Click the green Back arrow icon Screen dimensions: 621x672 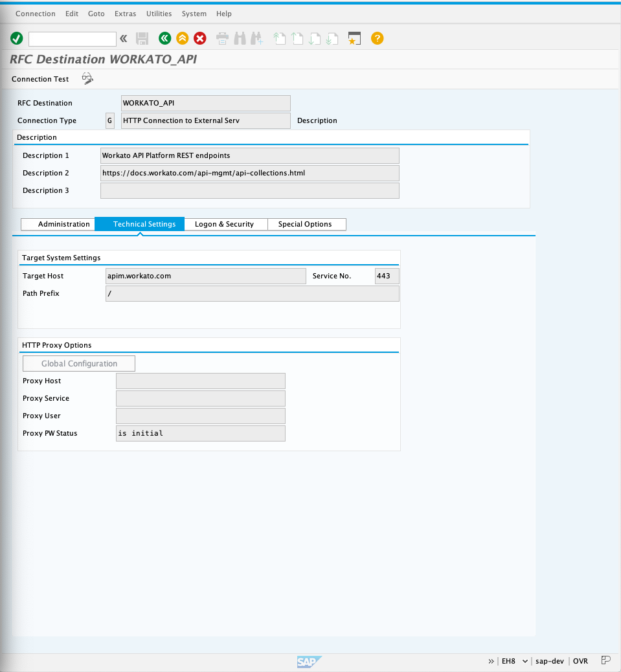coord(164,39)
